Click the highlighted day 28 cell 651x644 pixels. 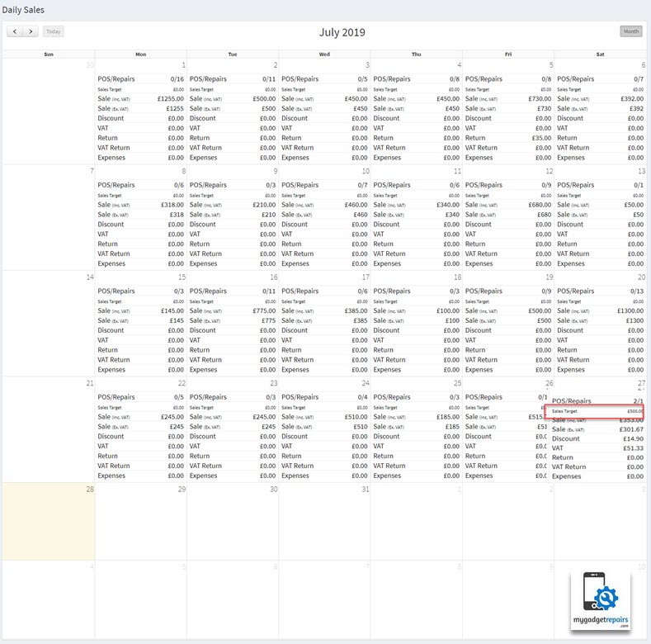pyautogui.click(x=49, y=522)
